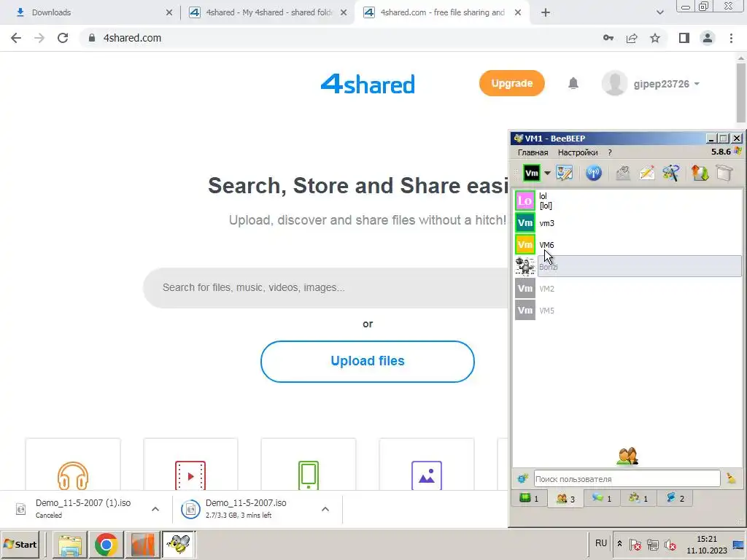Click the pink Lo avatar for lol

[x=525, y=201]
